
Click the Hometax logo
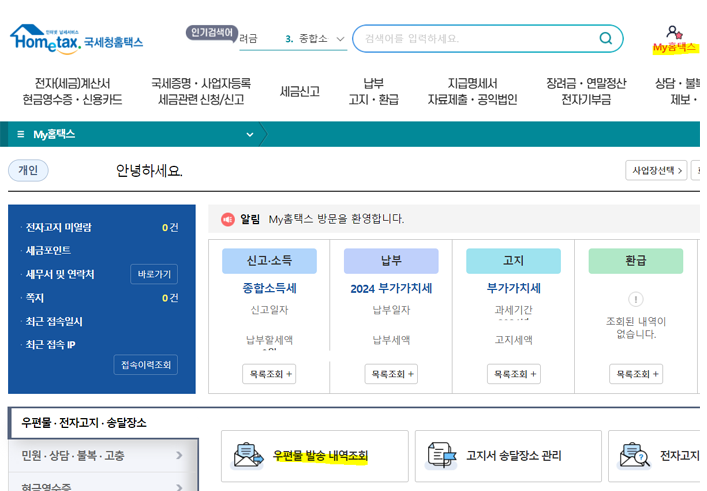76,39
